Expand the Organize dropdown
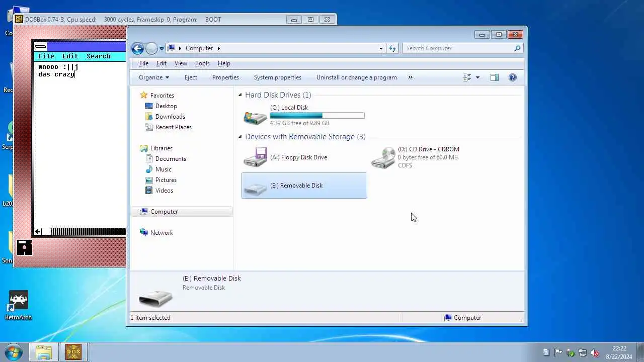This screenshot has height=362, width=644. click(x=154, y=77)
